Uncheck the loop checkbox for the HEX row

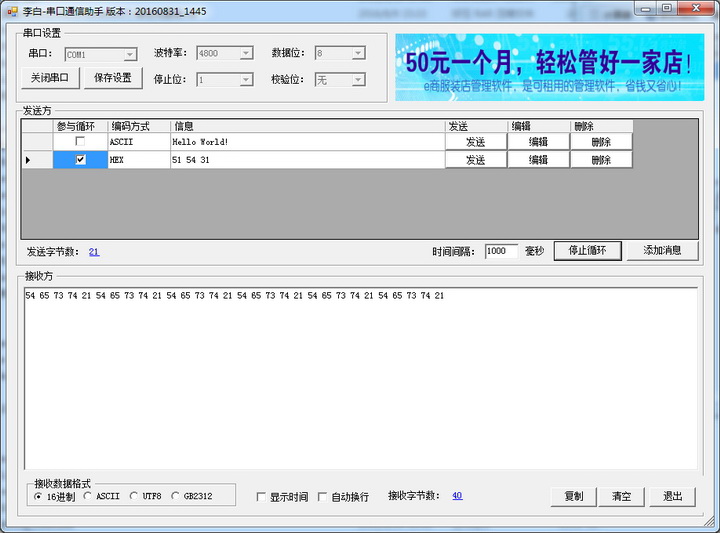[80, 160]
